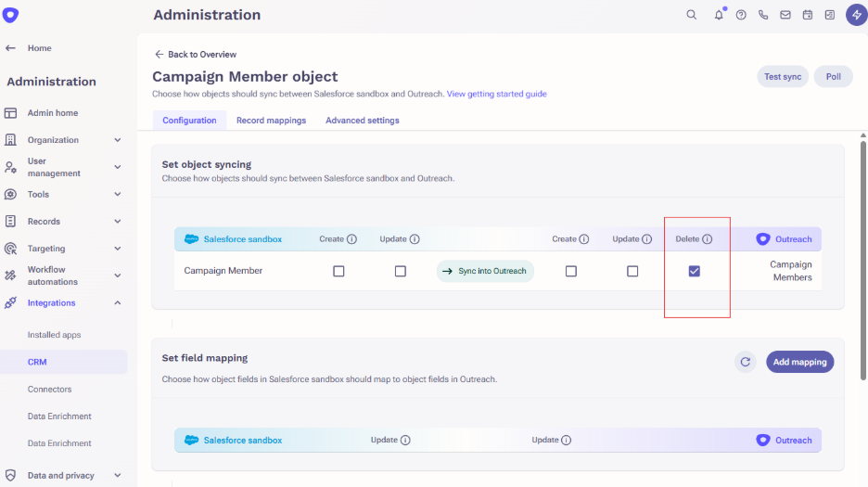Click info icon beside field mapping Outreach Update

click(x=566, y=440)
